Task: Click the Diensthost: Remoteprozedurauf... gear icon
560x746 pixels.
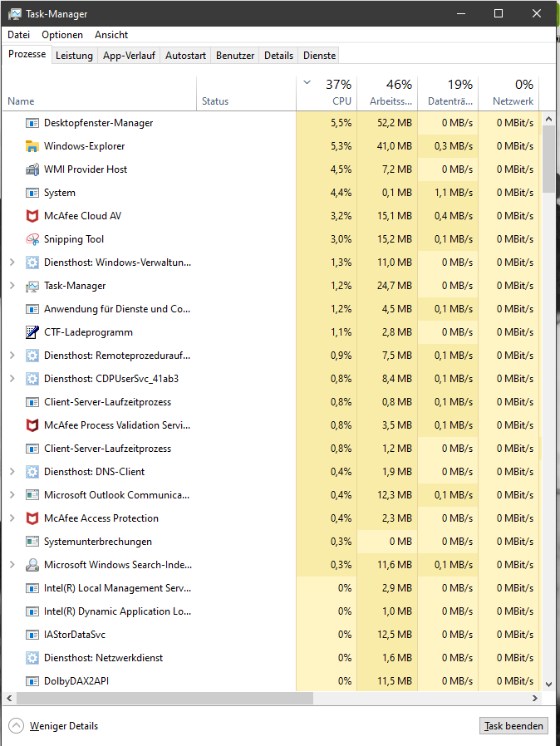Action: [32, 356]
